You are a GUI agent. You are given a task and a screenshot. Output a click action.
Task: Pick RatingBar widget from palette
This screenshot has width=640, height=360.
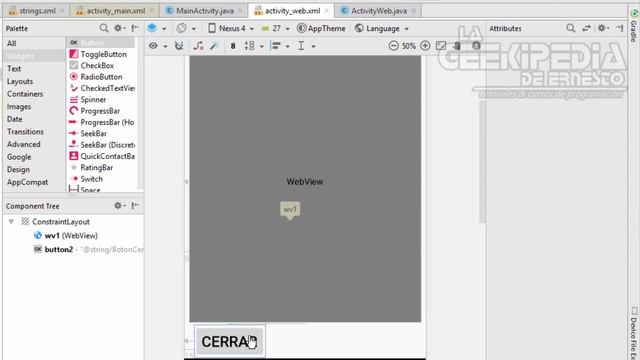pyautogui.click(x=101, y=168)
